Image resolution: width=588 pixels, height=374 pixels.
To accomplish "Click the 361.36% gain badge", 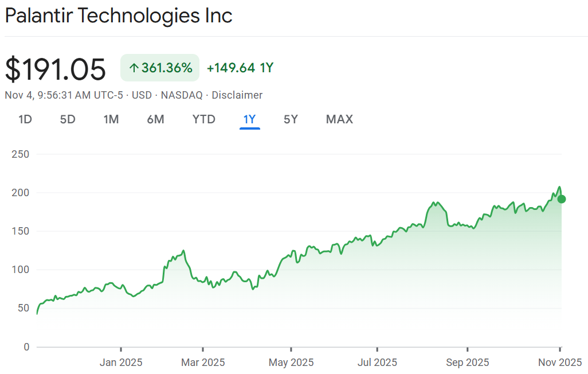I will point(160,68).
